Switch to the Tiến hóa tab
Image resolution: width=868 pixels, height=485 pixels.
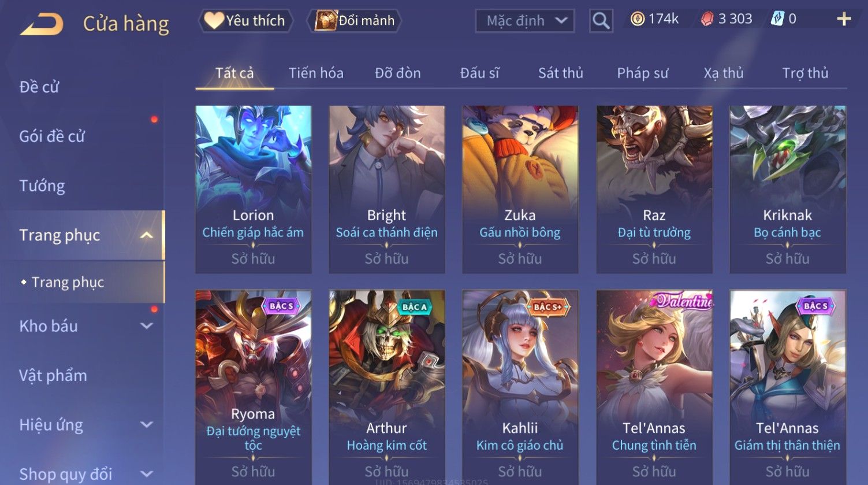pyautogui.click(x=316, y=73)
